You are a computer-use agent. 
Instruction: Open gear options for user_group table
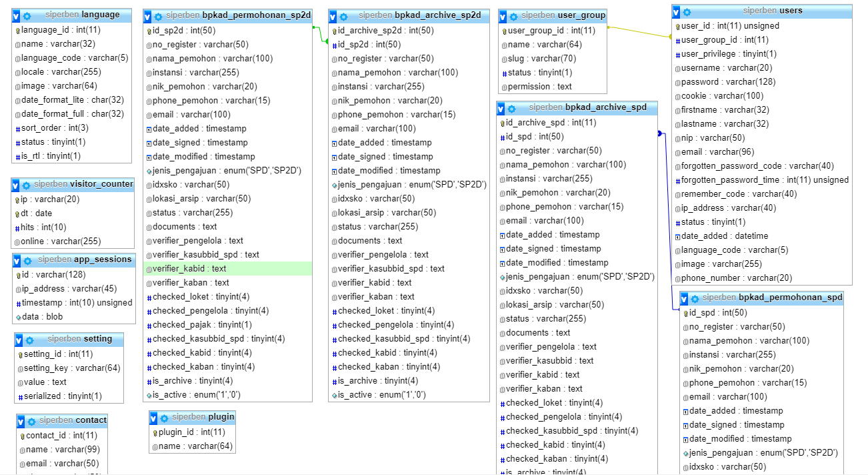click(513, 16)
